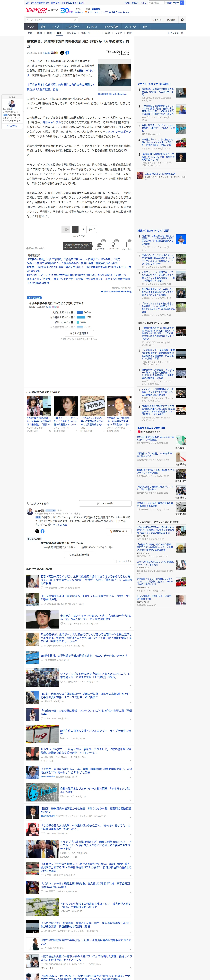210x980 pixels.
Task: Click the ログイン link
Action: (x=79, y=12)
